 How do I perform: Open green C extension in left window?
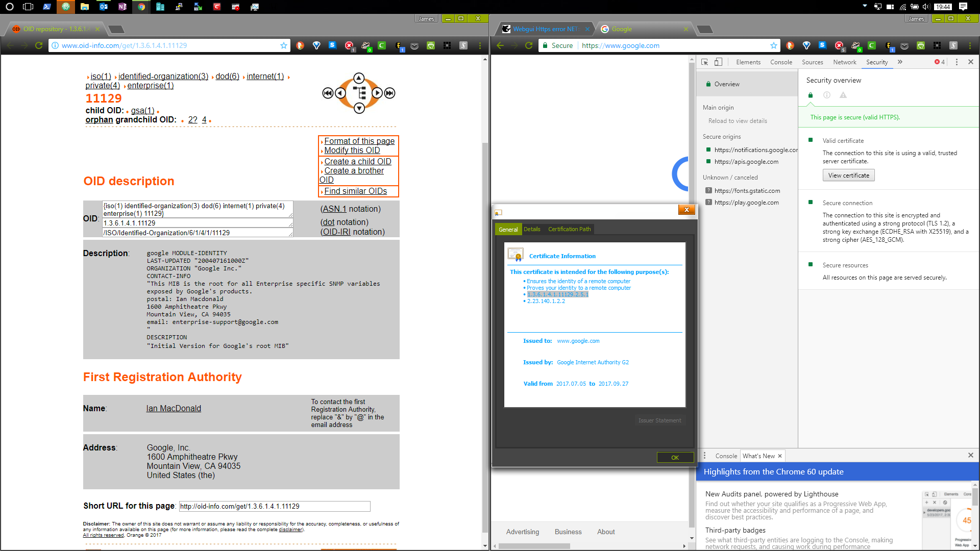[x=382, y=45]
